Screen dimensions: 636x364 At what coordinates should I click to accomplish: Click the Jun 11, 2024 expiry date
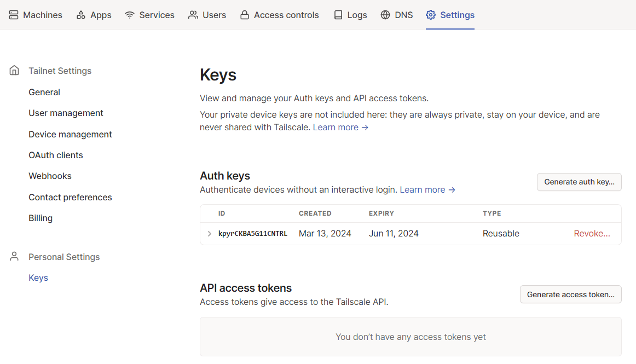click(394, 234)
